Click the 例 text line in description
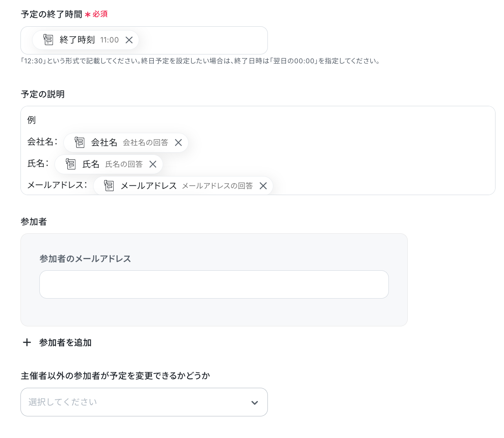 (x=31, y=120)
